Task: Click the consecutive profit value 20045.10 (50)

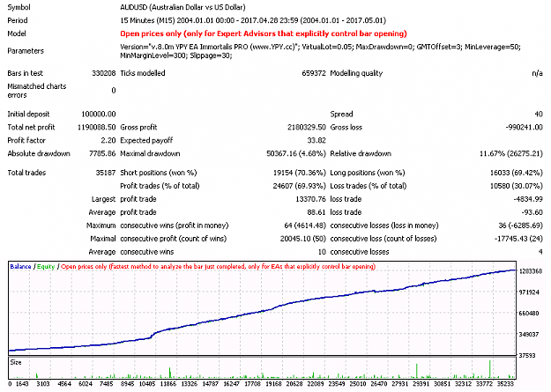Action: [303, 239]
